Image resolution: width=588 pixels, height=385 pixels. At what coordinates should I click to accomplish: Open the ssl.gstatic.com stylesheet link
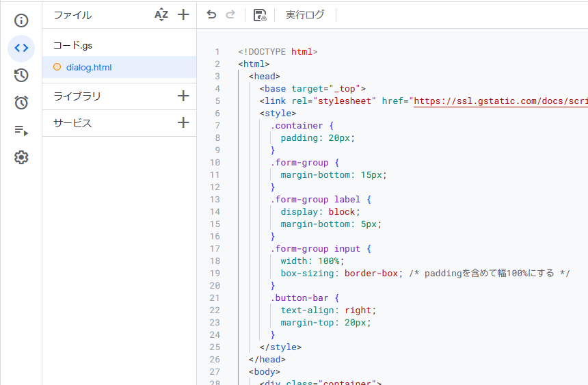pos(500,101)
